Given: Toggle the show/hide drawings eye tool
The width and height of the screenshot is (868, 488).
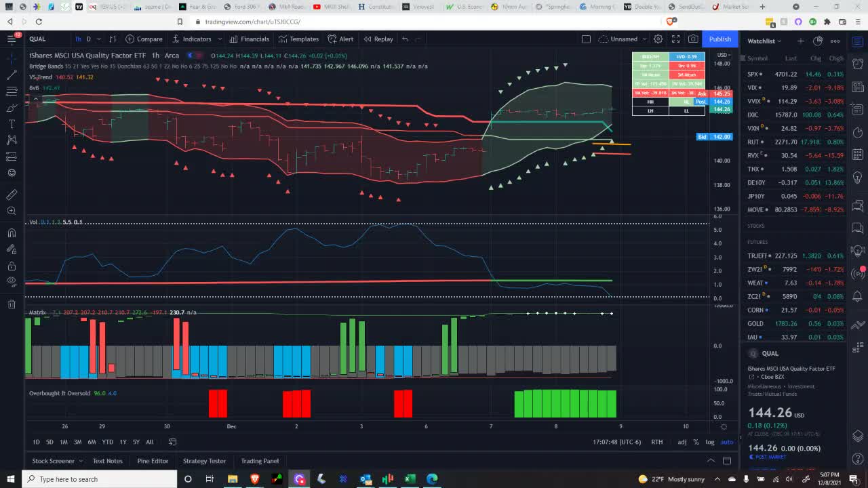Looking at the screenshot, I should pyautogui.click(x=12, y=281).
